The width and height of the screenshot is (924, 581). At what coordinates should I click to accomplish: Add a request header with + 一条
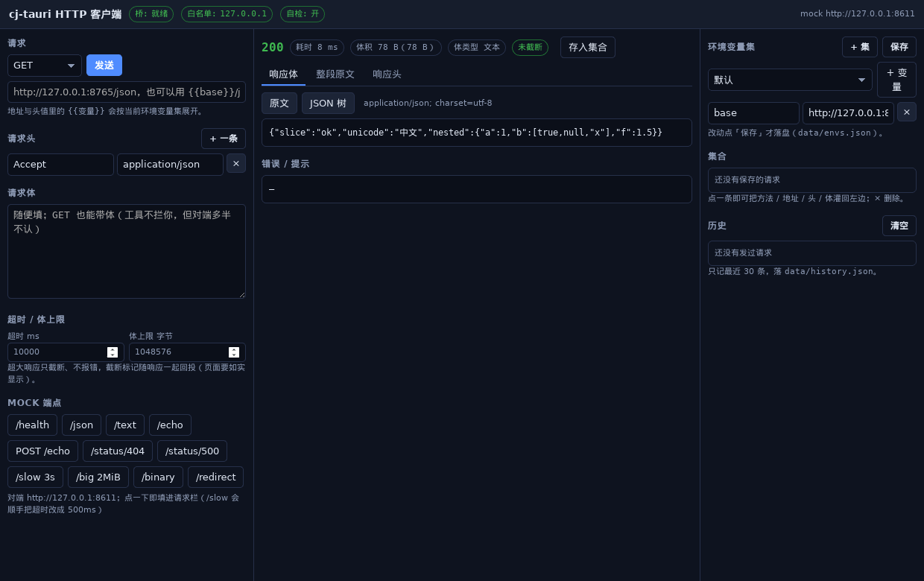(224, 139)
